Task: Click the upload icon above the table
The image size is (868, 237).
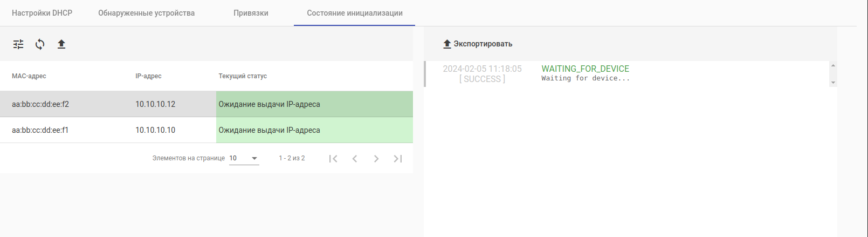Action: click(61, 44)
